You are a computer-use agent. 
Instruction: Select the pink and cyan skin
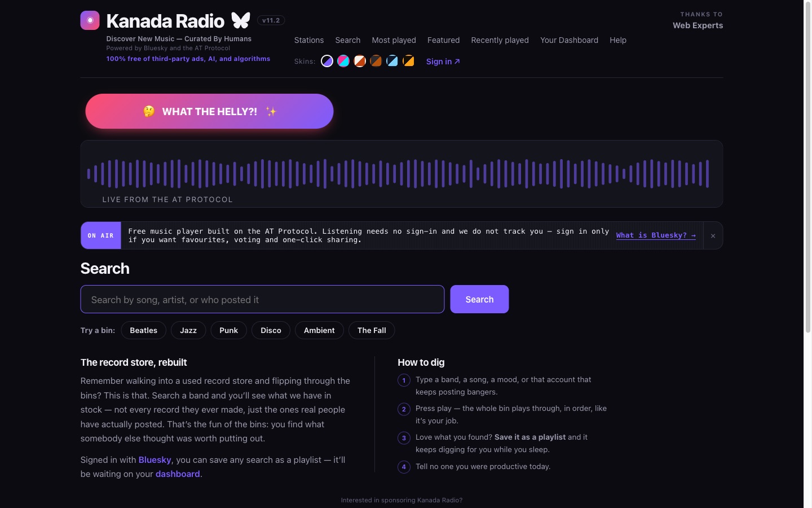(343, 61)
